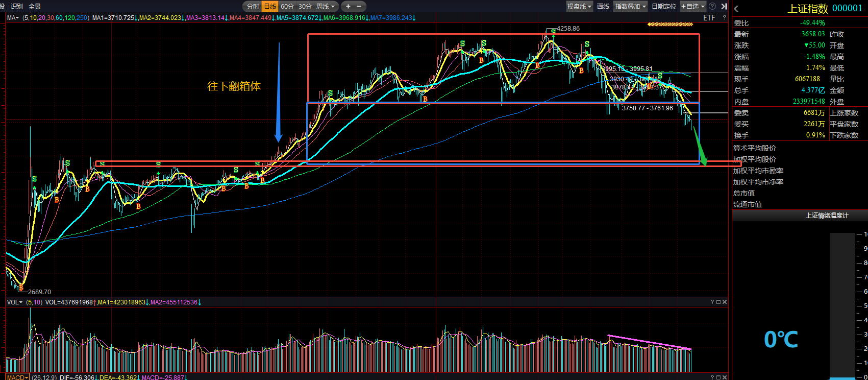Open 全景 menu

point(35,7)
